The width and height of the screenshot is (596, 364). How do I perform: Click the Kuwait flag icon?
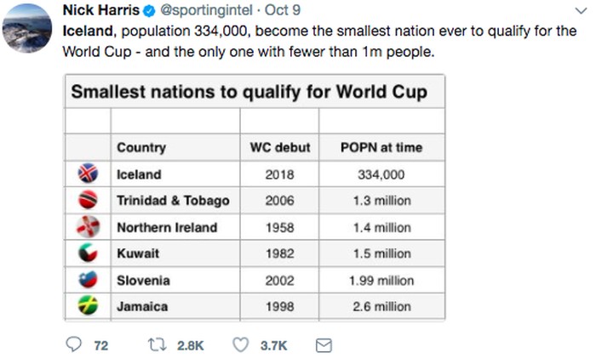89,253
